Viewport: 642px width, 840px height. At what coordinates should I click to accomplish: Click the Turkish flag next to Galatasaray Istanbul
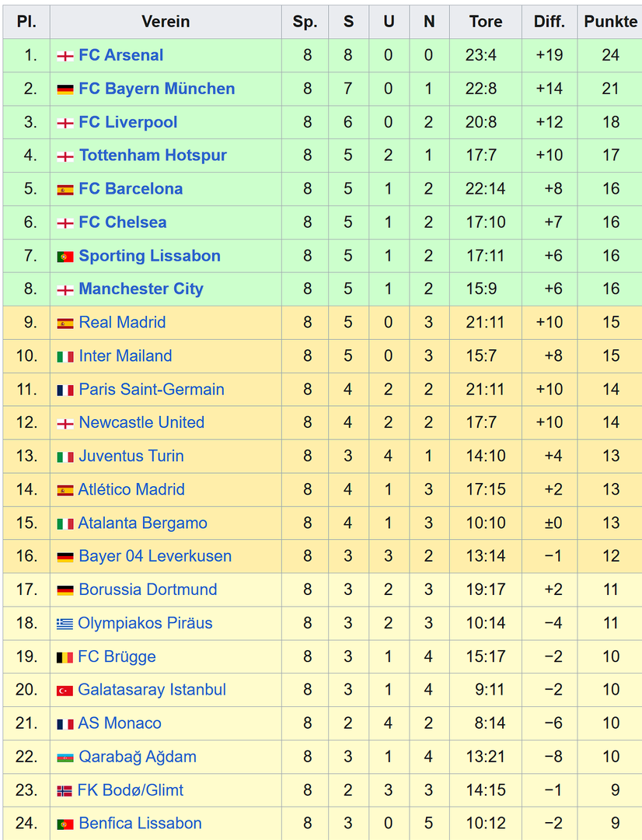click(65, 691)
